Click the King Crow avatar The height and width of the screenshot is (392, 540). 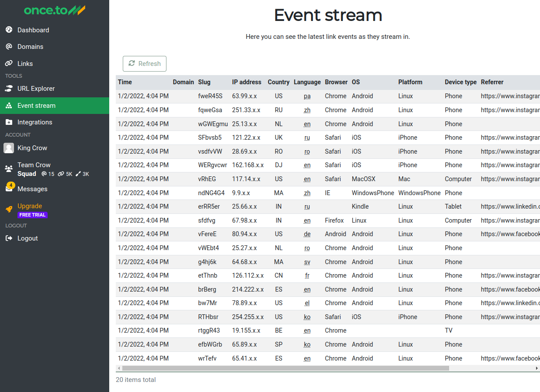point(9,148)
